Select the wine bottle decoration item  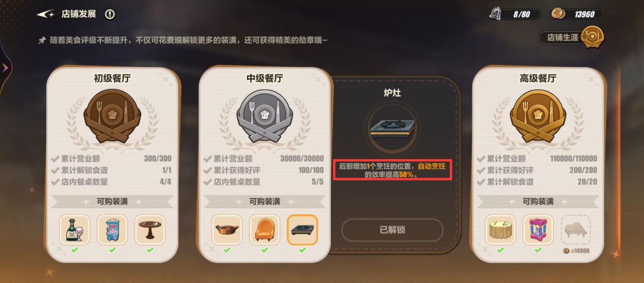pyautogui.click(x=74, y=230)
